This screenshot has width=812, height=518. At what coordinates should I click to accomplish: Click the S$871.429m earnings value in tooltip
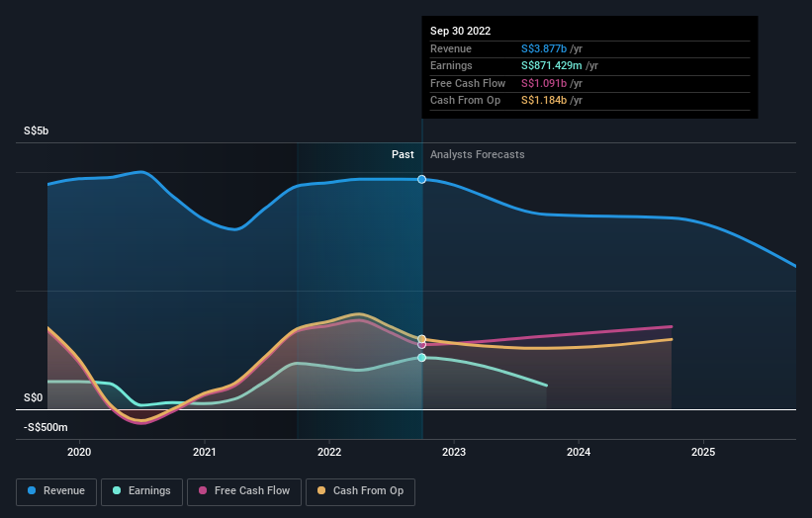552,65
